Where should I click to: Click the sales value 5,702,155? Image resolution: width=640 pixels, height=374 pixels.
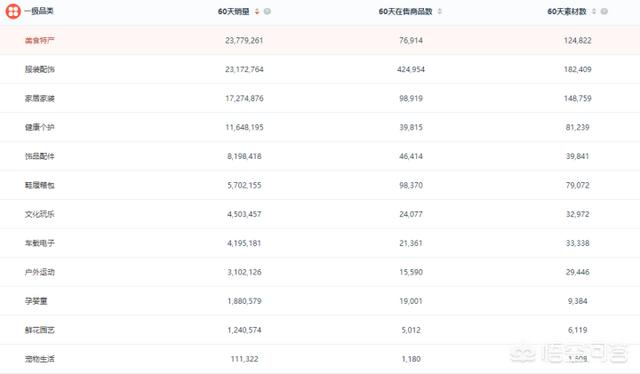coord(244,185)
